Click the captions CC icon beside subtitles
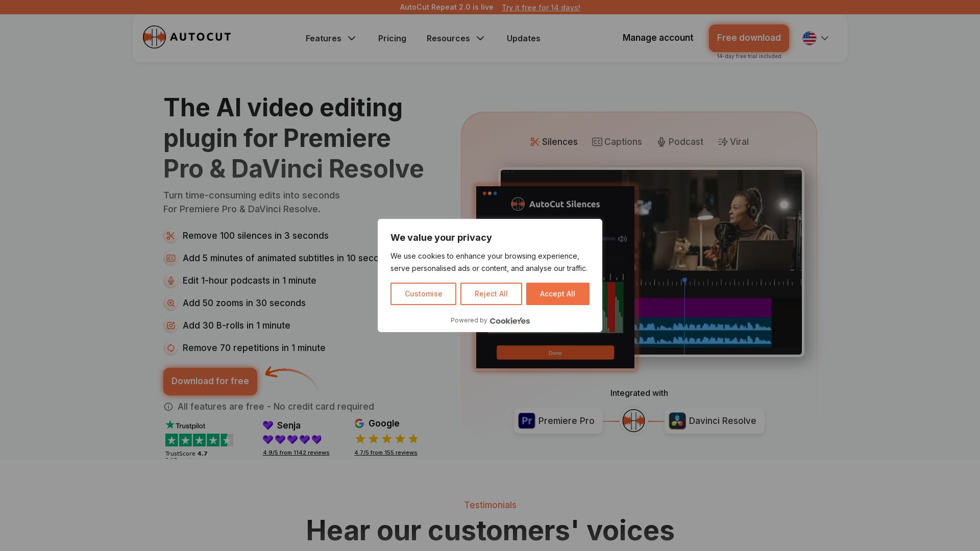Screen dimensions: 980x551 [170, 258]
